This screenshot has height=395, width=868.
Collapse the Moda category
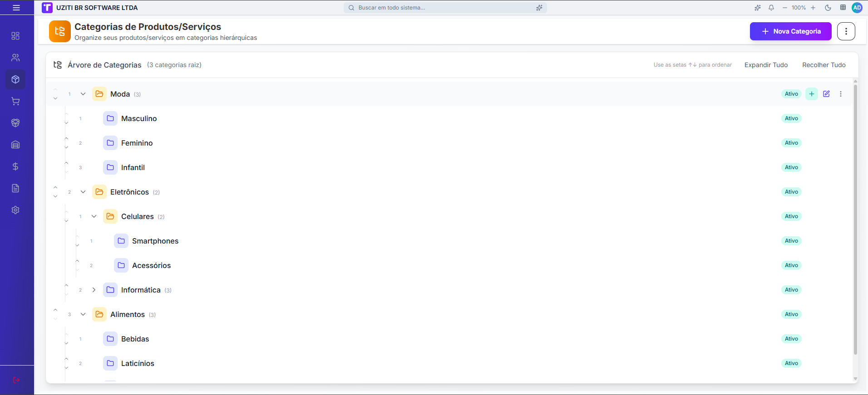tap(83, 94)
